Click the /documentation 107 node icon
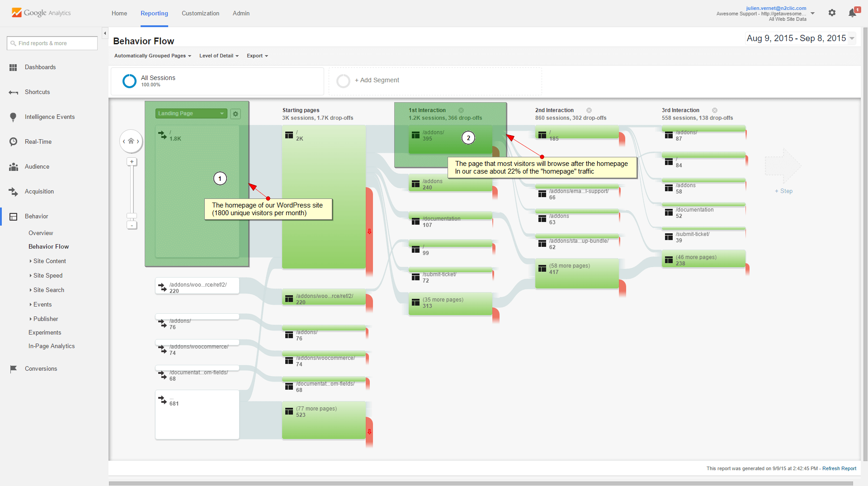Viewport: 868px width, 486px height. [x=416, y=221]
